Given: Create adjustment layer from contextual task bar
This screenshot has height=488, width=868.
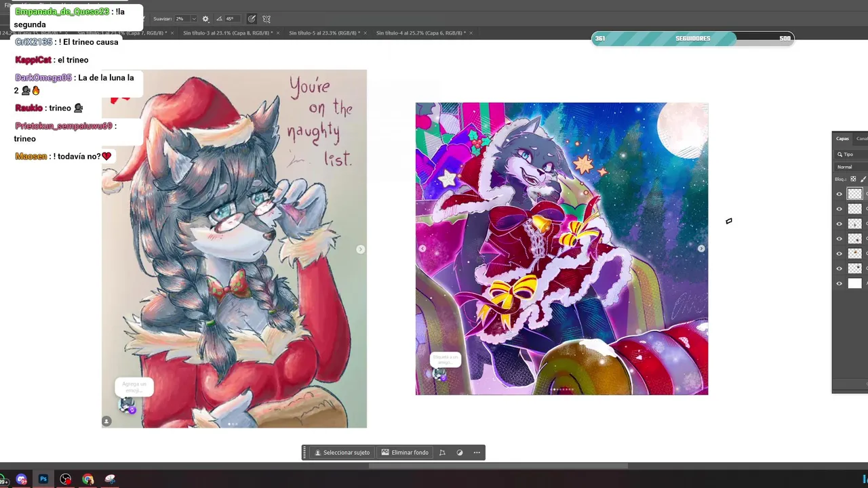Looking at the screenshot, I should tap(460, 453).
